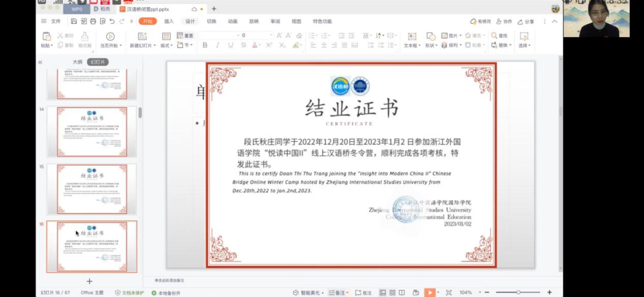This screenshot has height=297, width=644.
Task: Click the cloud sync icon on document tab
Action: point(194,9)
